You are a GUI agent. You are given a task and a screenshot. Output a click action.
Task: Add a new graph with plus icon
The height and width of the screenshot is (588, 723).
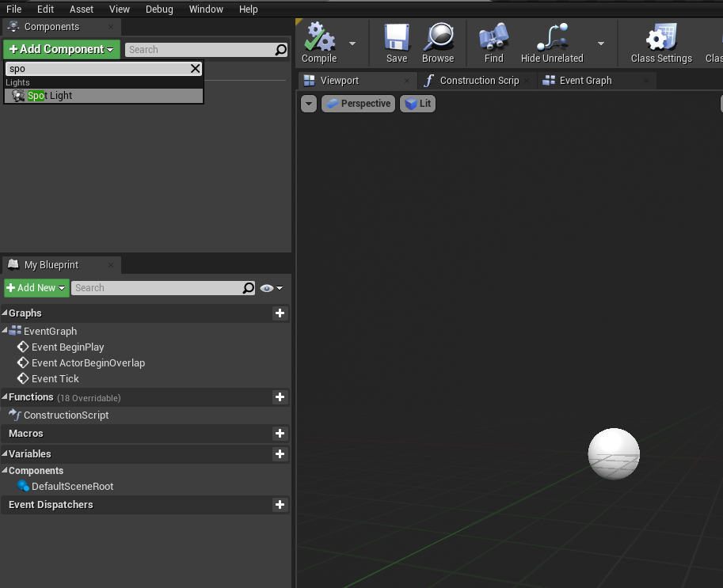point(280,313)
